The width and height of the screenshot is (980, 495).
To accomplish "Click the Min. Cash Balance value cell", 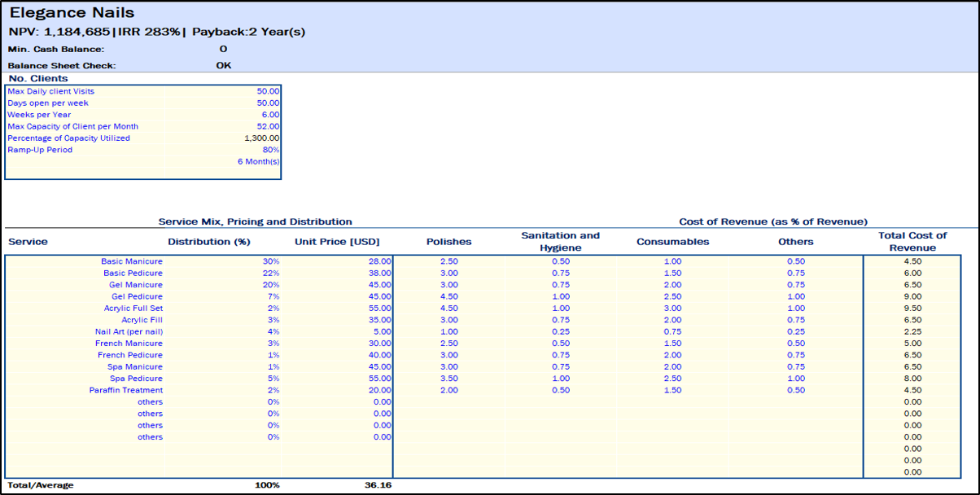I will 223,50.
